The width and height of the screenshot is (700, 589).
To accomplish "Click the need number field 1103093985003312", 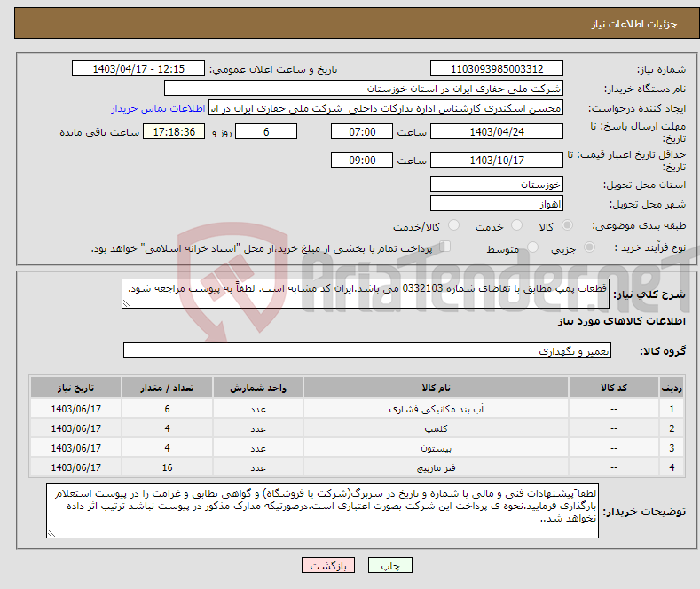I will point(497,68).
